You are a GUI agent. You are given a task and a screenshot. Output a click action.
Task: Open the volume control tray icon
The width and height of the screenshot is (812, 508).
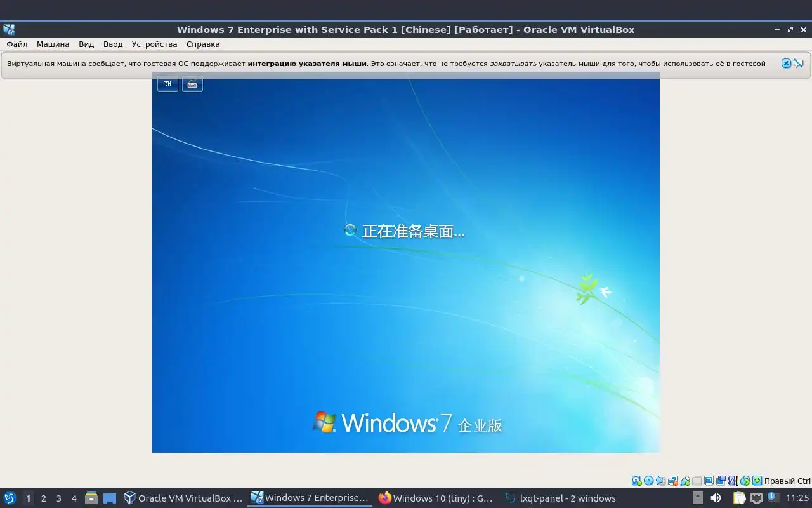716,498
